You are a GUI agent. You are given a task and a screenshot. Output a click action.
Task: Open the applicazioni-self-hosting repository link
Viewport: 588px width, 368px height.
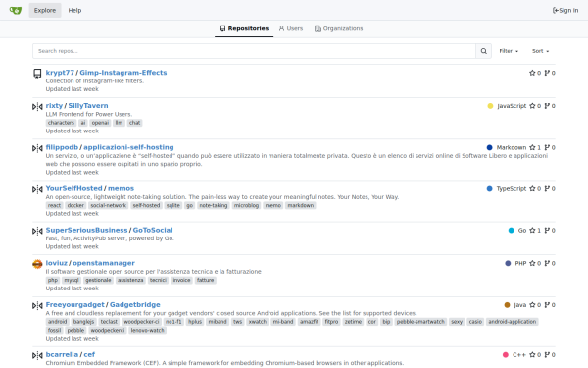point(128,147)
